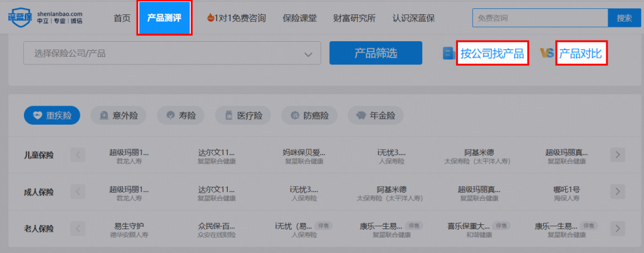The image size is (644, 253).
Task: Open 哪吒1号 海保人寿 product
Action: pos(566,193)
